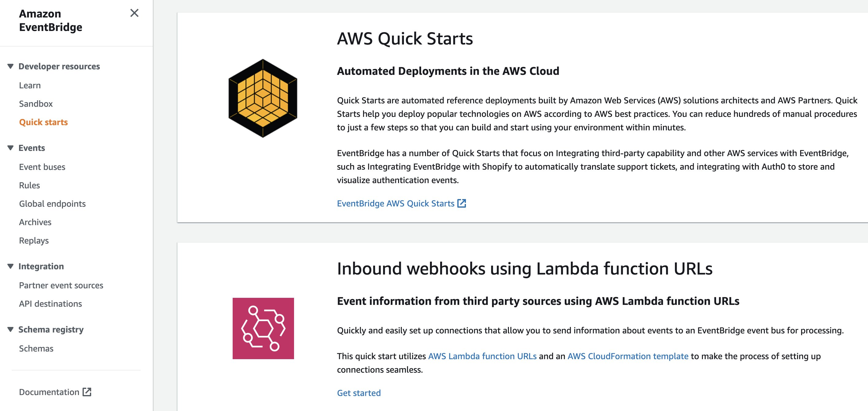Open Rules in the Events section
Screen dimensions: 868x411
pos(29,186)
